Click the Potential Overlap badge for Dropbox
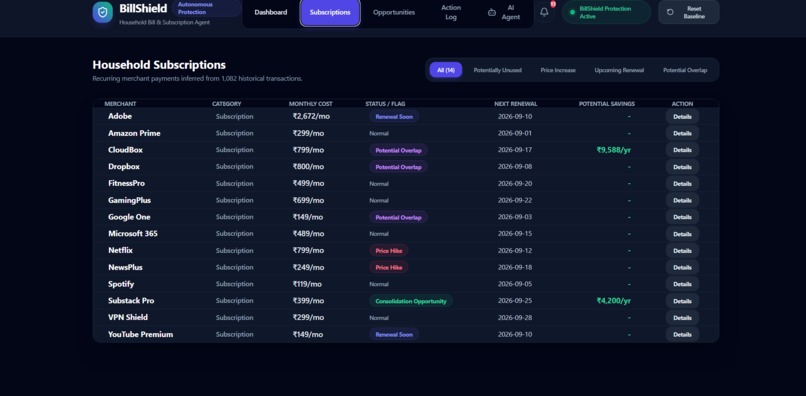 [x=398, y=167]
